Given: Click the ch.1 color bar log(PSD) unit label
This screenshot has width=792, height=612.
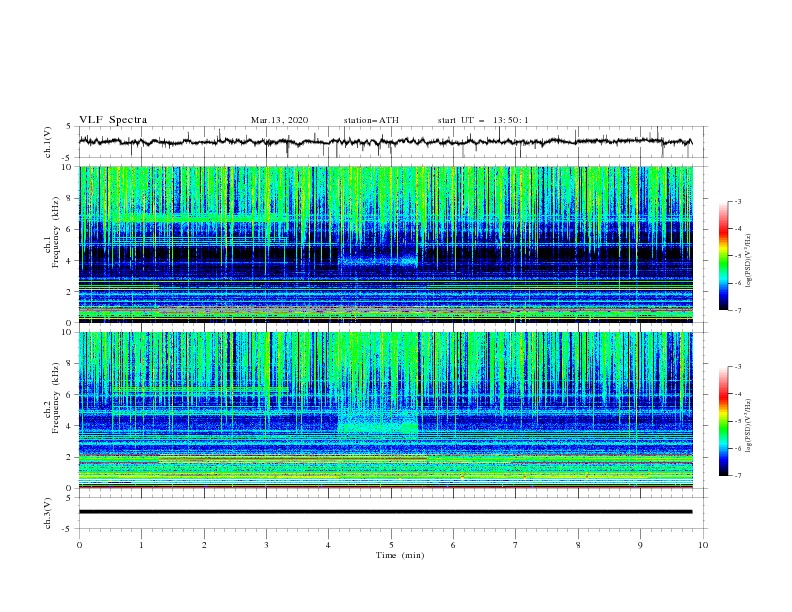Looking at the screenshot, I should 749,261.
